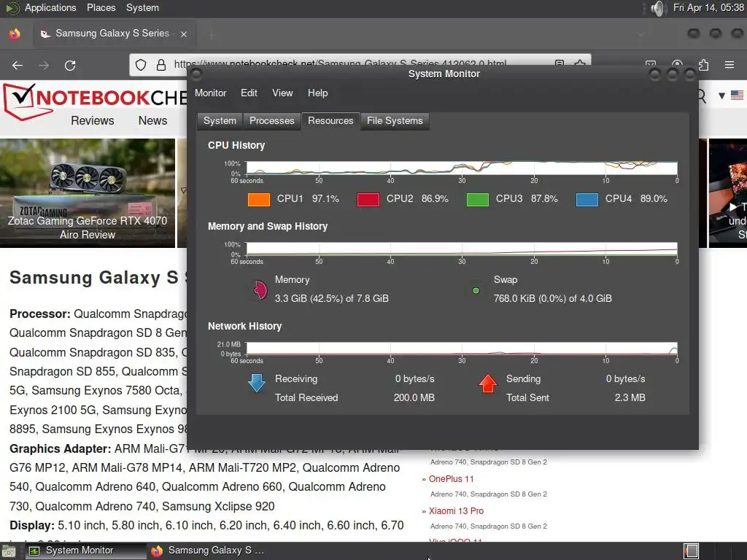Open the OnePlus 11 link
747x560 pixels.
(451, 479)
